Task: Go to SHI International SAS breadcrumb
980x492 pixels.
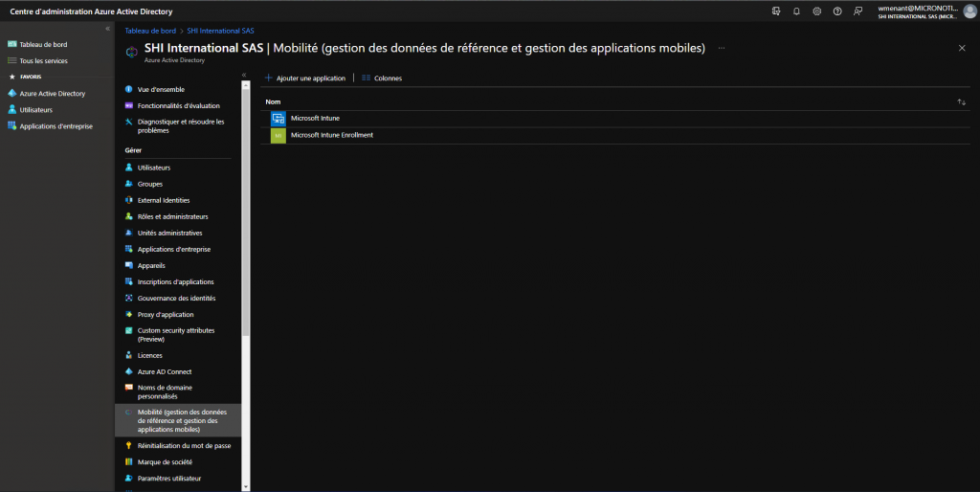Action: click(x=221, y=31)
